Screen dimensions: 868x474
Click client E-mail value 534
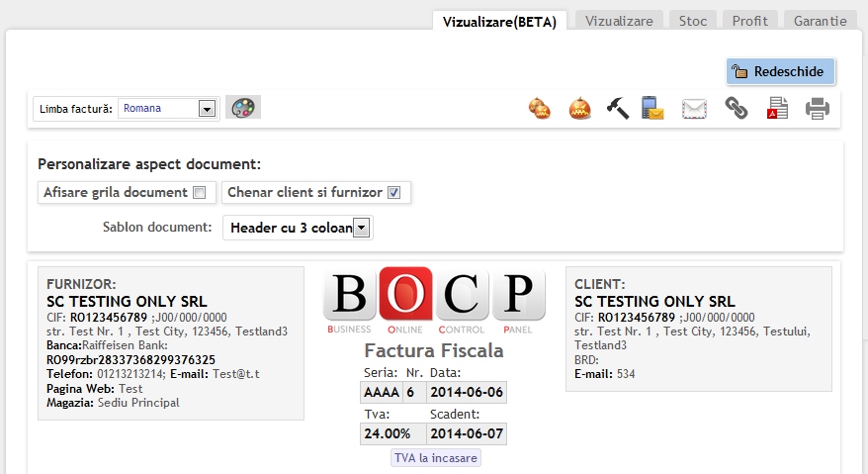click(x=626, y=374)
